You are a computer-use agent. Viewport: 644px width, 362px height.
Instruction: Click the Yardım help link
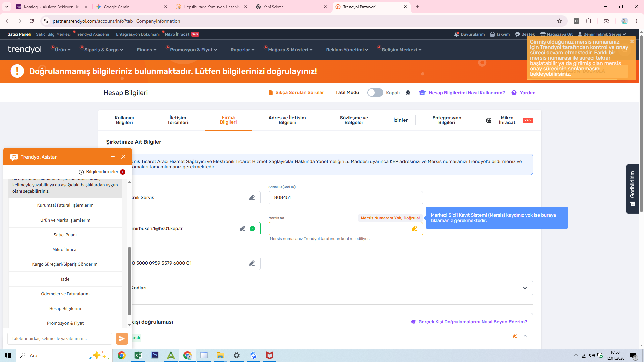click(523, 93)
